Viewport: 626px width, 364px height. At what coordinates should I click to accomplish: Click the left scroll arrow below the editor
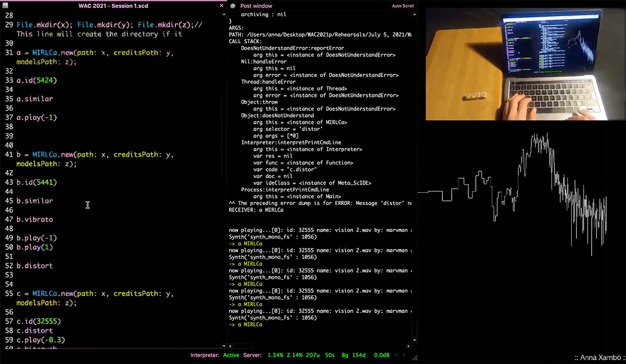point(231,346)
